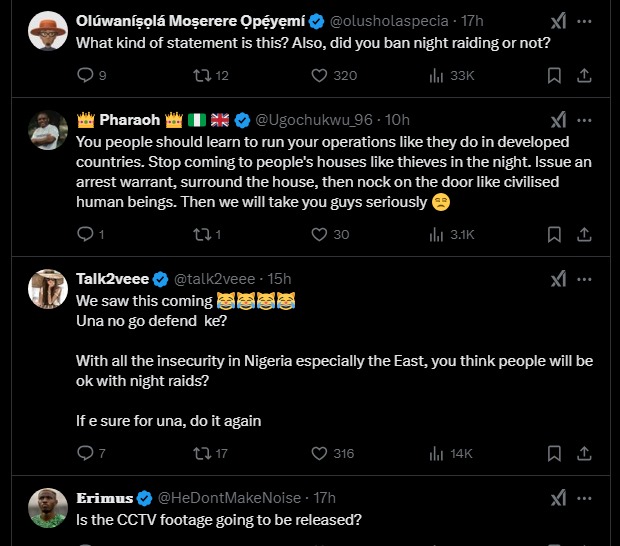This screenshot has height=546, width=620.
Task: View analytics on Pharaoh's tweet 3.1K views
Action: click(x=436, y=234)
